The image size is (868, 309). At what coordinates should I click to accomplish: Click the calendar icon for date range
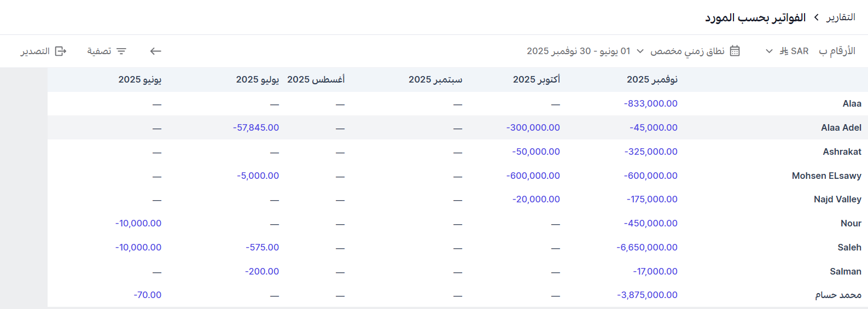point(735,51)
